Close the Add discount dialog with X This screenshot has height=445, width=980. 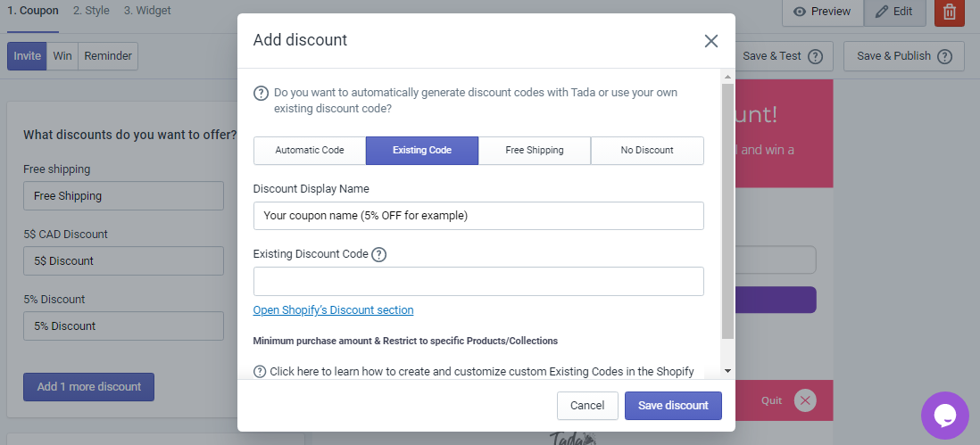710,41
